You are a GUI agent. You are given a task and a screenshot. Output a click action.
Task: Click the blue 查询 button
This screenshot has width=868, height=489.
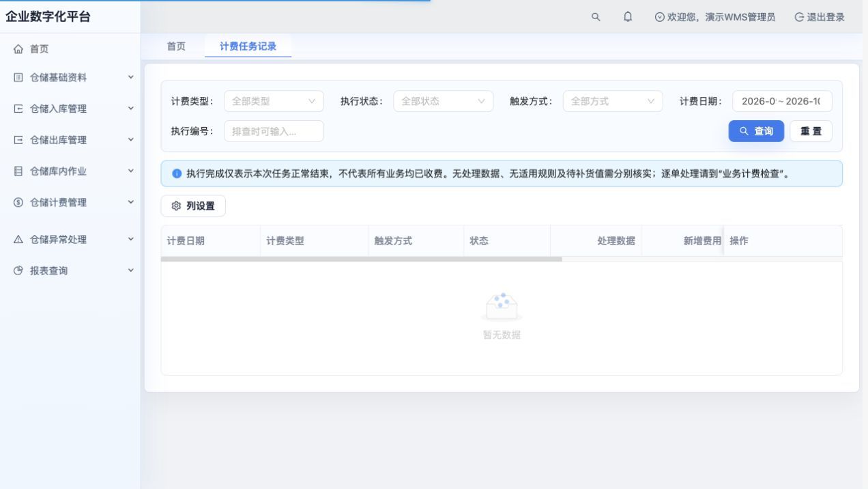tap(756, 131)
